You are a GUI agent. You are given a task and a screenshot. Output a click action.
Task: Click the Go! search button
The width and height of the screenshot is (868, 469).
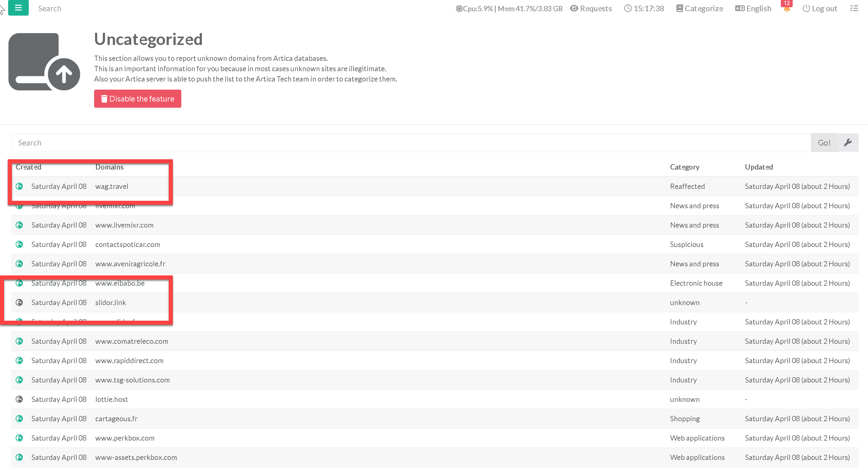824,143
